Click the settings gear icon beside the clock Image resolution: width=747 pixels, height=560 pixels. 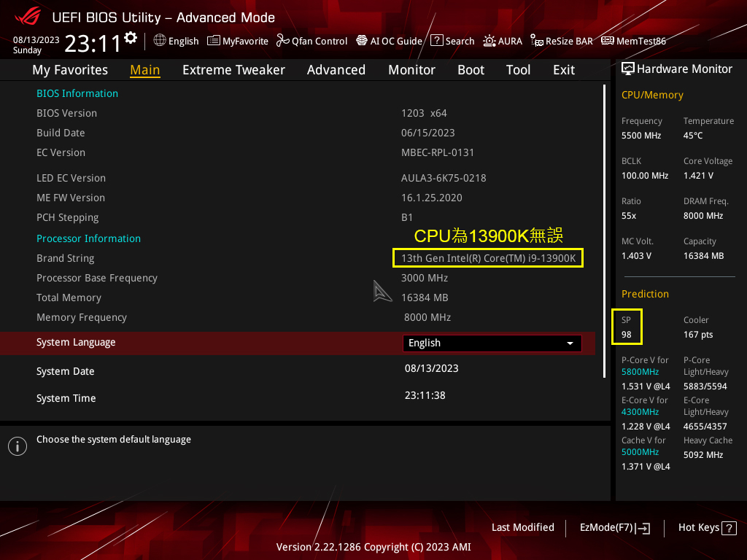pos(131,38)
